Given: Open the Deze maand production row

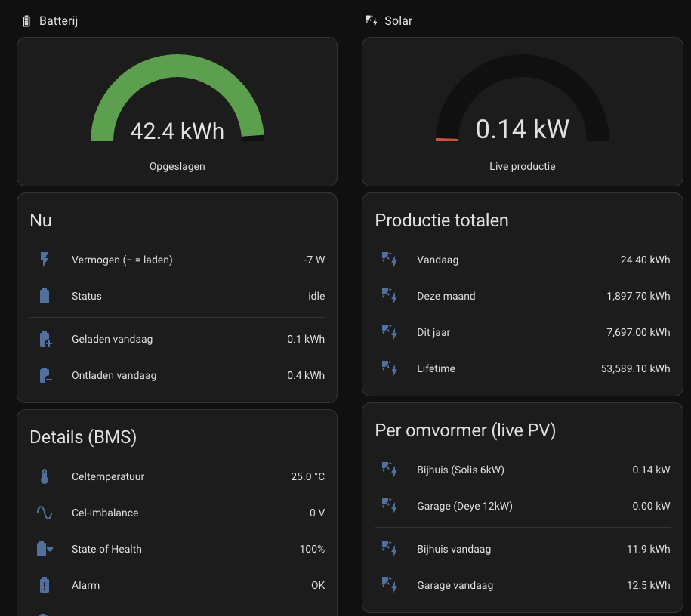Looking at the screenshot, I should (x=523, y=296).
